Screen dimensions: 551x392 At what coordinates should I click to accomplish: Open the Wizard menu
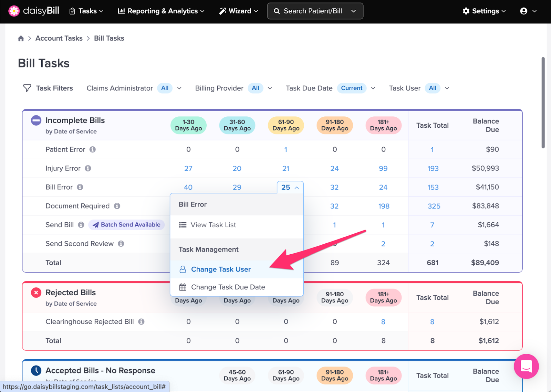click(239, 11)
